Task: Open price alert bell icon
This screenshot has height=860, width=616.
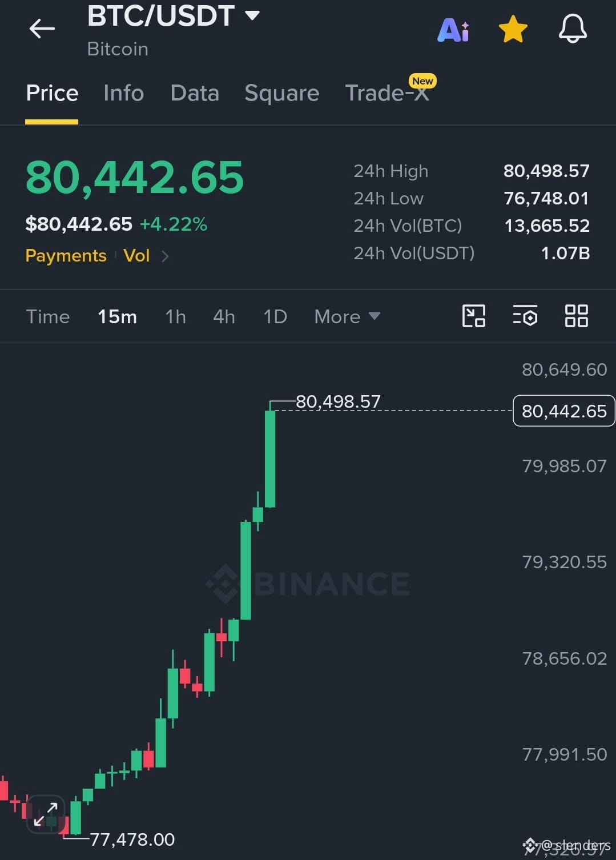Action: pos(573,29)
